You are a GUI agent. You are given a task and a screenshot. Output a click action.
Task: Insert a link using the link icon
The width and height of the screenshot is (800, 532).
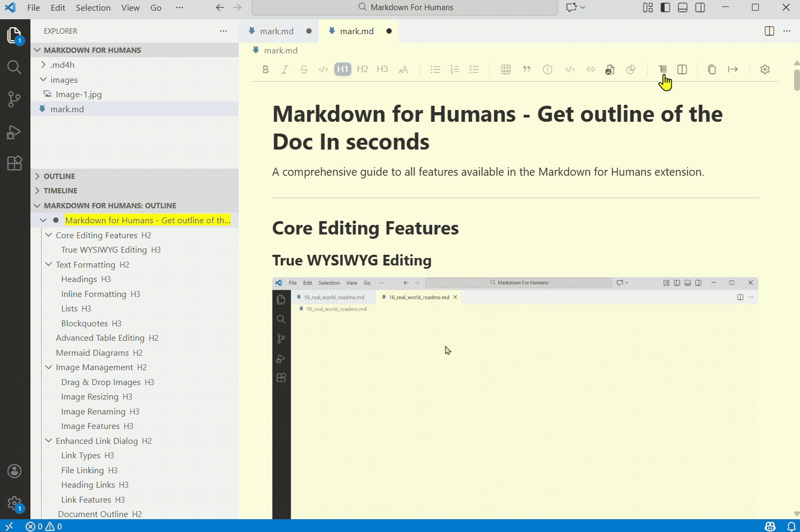[x=591, y=69]
